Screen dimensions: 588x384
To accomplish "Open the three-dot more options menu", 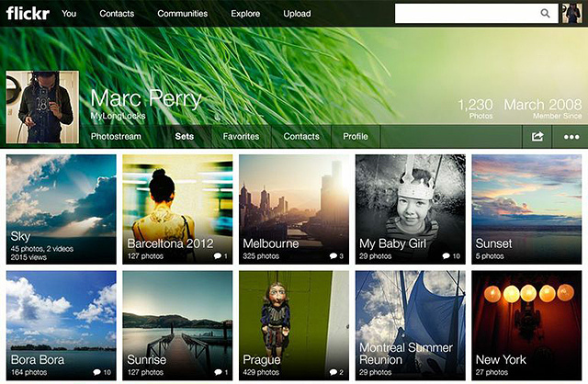I will coord(571,137).
